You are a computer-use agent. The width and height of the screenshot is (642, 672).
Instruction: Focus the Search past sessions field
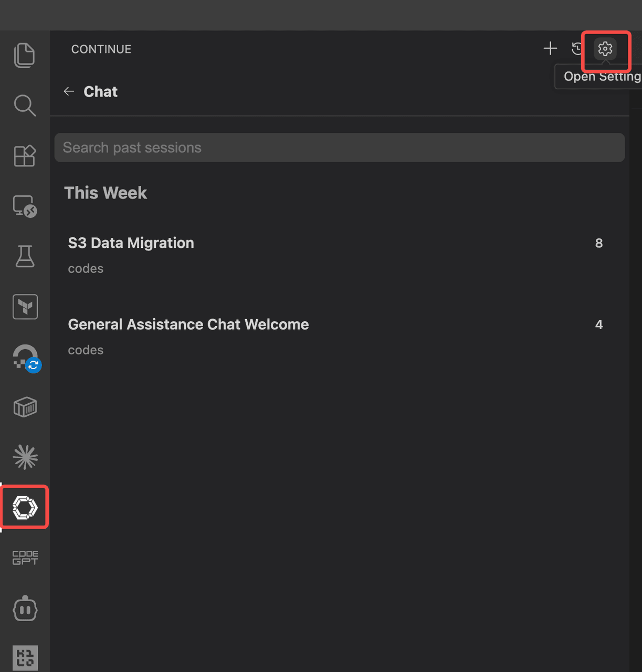point(339,148)
